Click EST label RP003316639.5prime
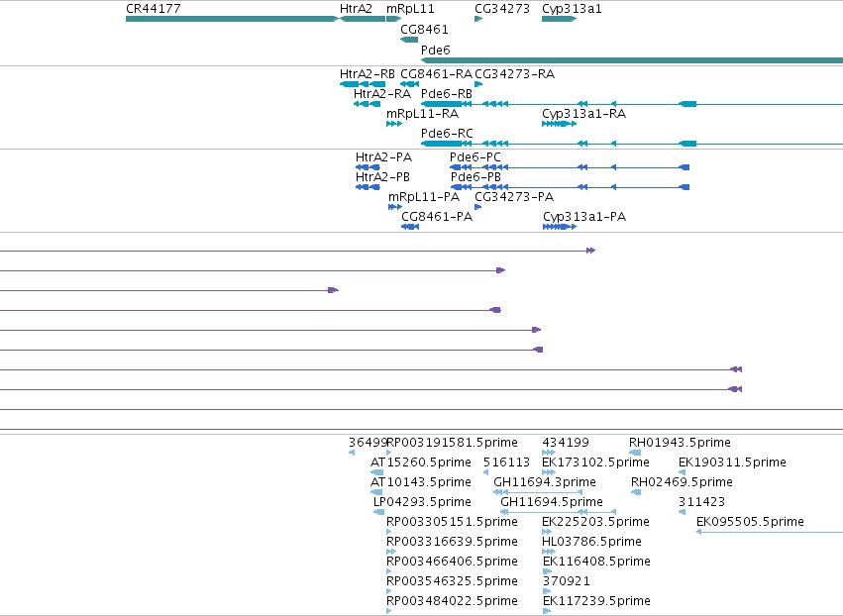 click(x=452, y=542)
